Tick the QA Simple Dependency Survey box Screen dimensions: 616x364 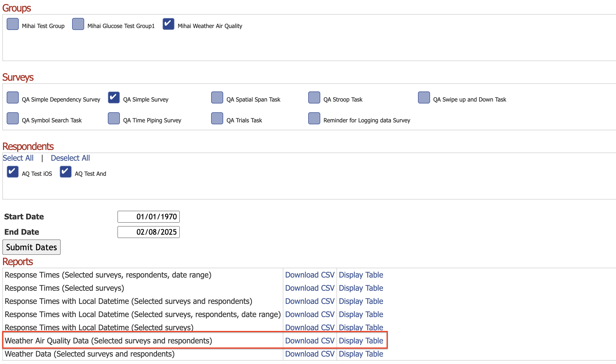(x=12, y=98)
